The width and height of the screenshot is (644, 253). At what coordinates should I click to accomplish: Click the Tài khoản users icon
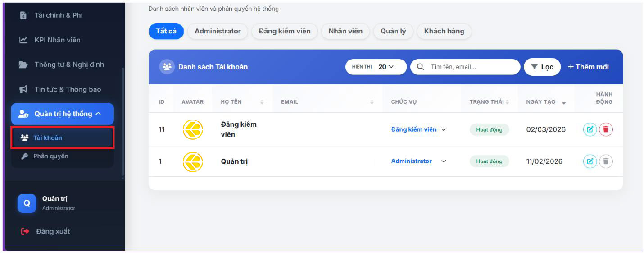[24, 138]
